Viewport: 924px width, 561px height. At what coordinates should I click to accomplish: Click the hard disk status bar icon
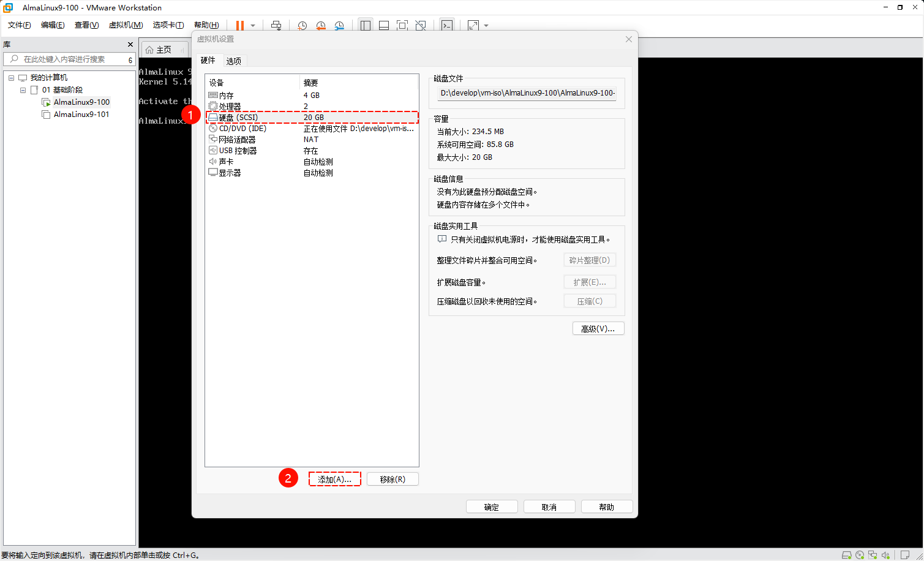(846, 555)
